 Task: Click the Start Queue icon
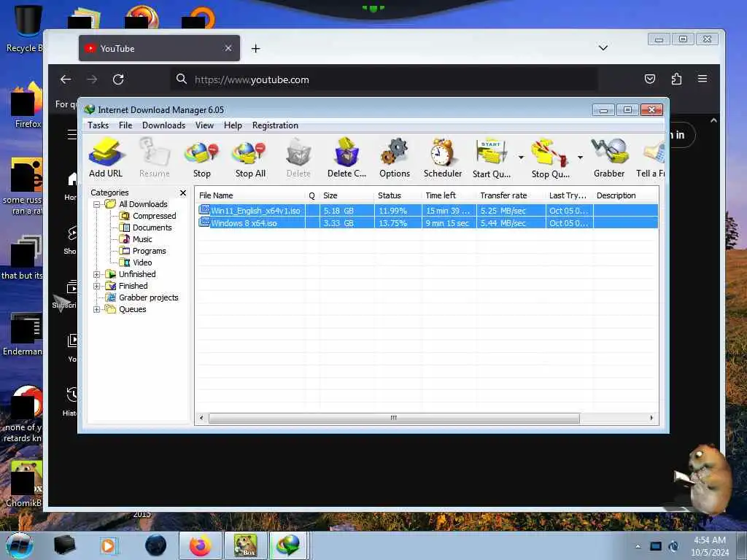tap(492, 158)
